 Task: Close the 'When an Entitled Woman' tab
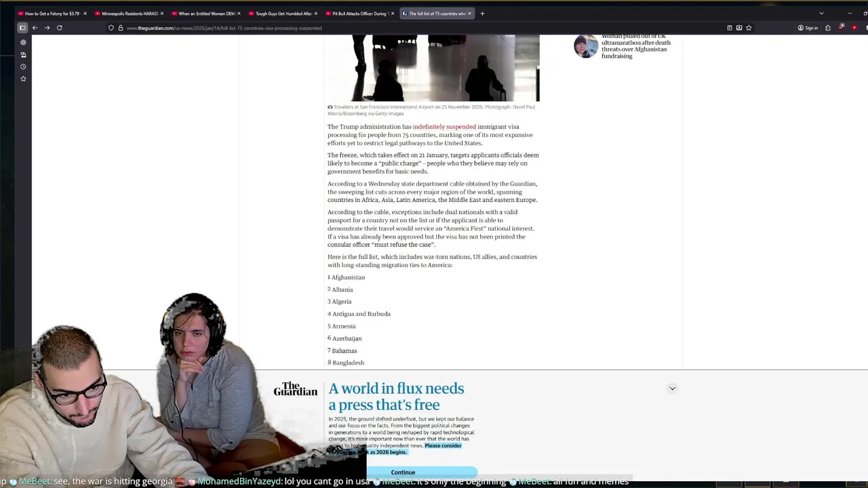[239, 14]
